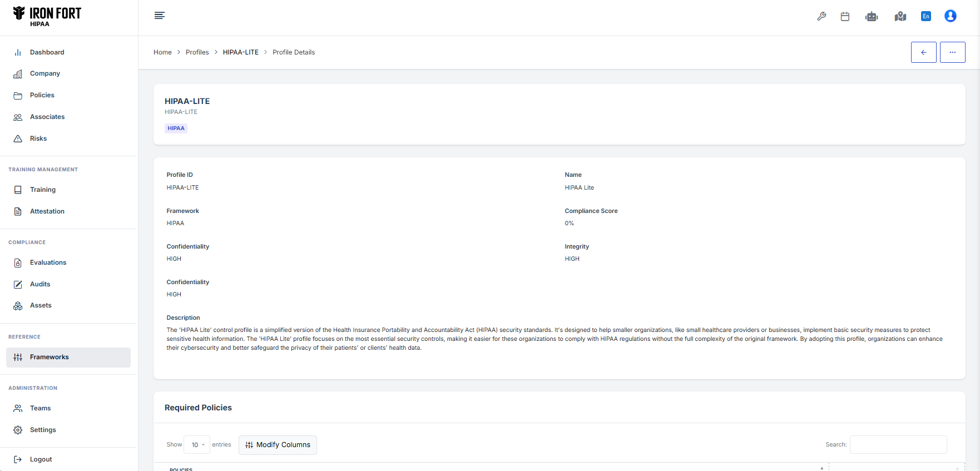This screenshot has height=471, width=980.
Task: Click Logout in the sidebar
Action: click(x=41, y=459)
